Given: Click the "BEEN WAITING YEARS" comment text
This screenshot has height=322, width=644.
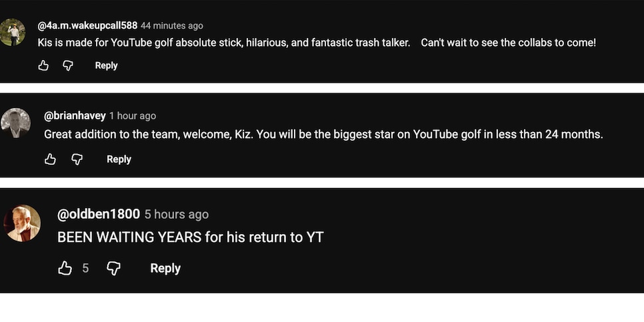Looking at the screenshot, I should 190,237.
